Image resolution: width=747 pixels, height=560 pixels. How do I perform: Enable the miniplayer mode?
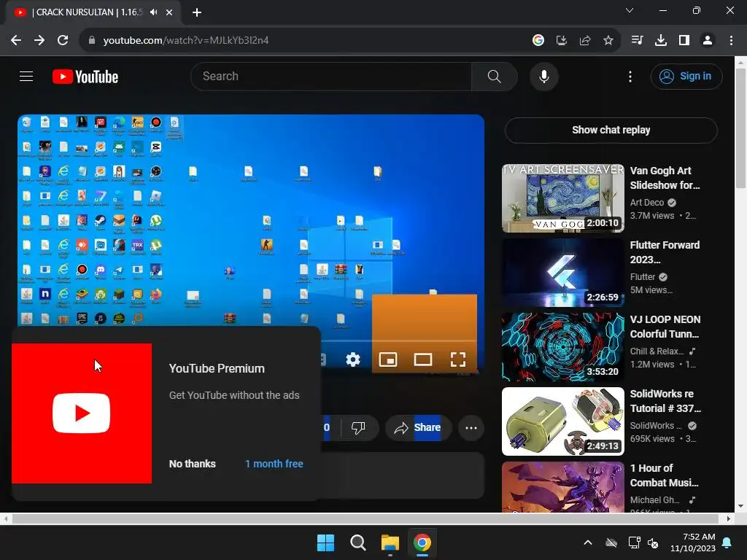(388, 359)
